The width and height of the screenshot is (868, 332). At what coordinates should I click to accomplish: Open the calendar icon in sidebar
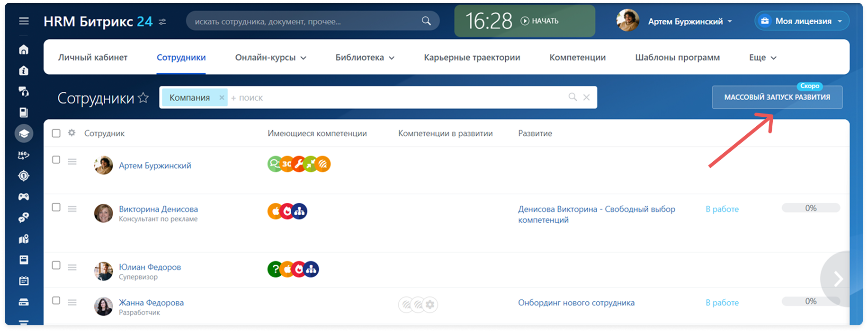click(24, 281)
